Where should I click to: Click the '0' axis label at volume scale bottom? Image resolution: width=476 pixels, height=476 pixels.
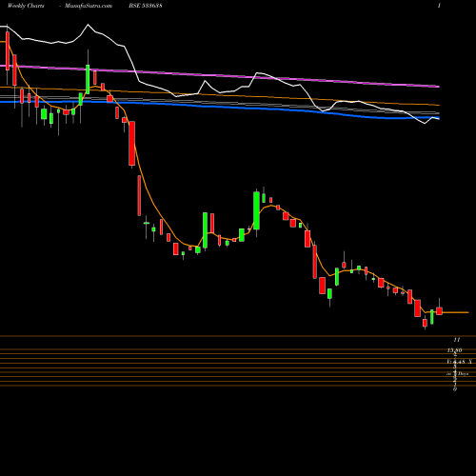(455, 389)
